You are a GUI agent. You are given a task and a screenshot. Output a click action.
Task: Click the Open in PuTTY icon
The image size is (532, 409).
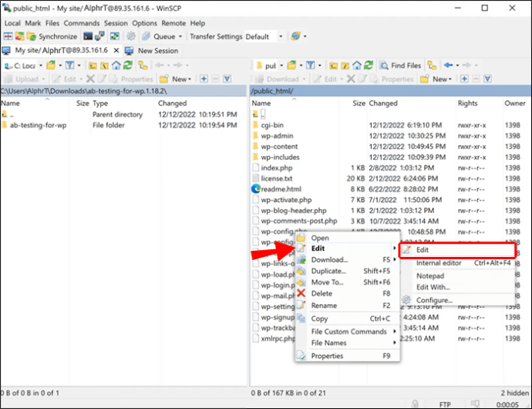[x=99, y=36]
